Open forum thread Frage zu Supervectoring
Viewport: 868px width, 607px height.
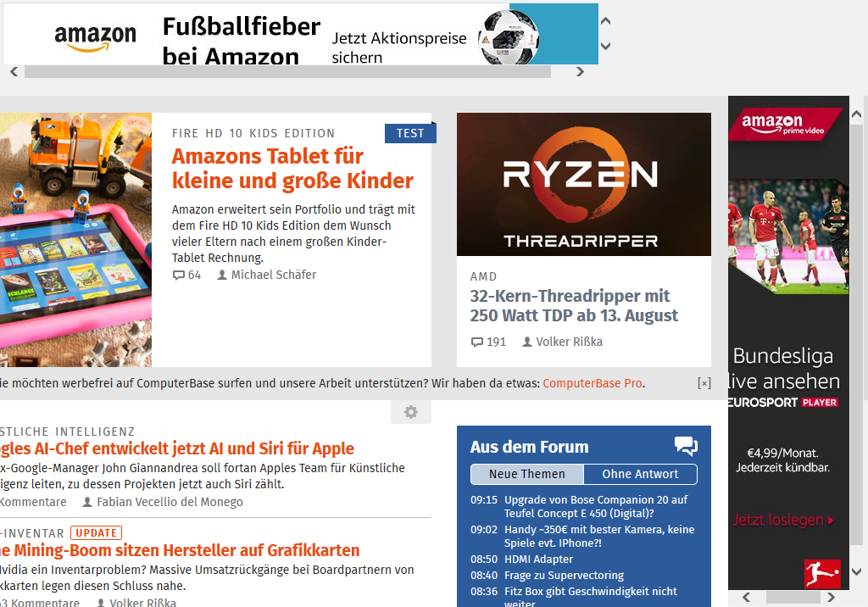point(564,576)
